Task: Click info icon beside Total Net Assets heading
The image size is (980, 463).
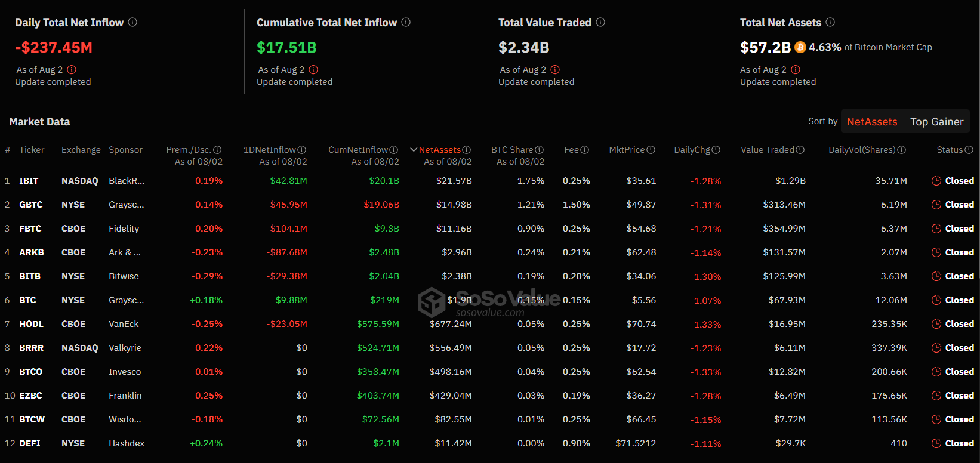Action: (830, 22)
